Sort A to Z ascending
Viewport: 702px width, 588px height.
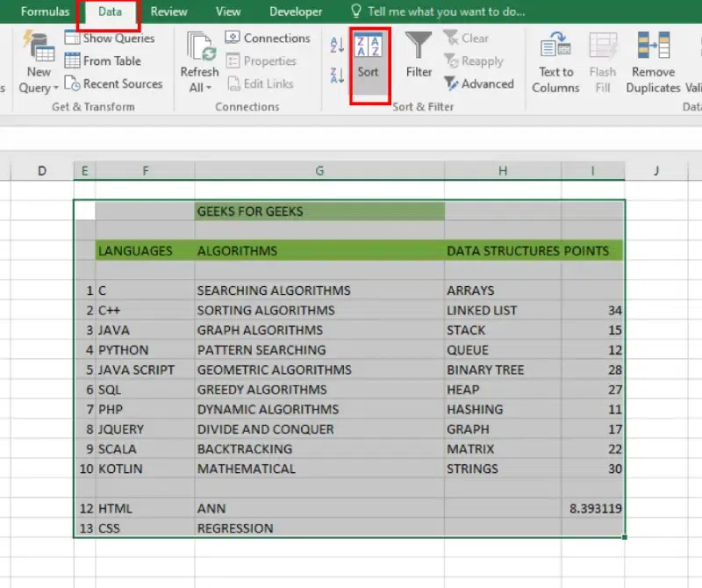(x=337, y=45)
